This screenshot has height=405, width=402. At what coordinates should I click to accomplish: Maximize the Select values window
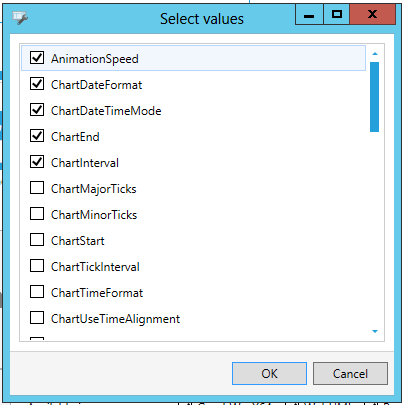click(337, 14)
